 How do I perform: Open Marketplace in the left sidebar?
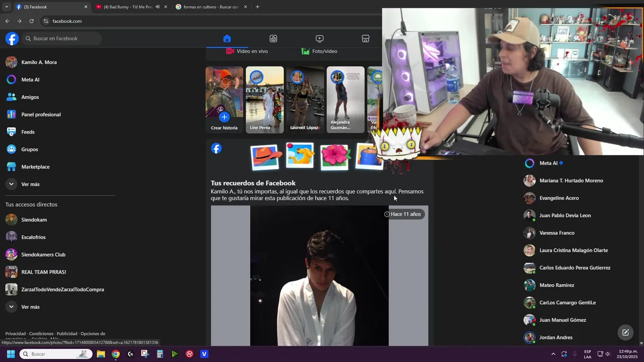tap(35, 167)
